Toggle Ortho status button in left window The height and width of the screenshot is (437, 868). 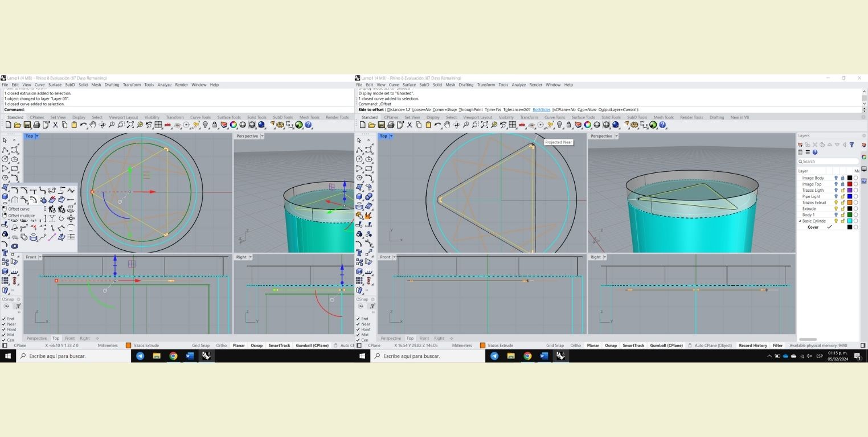pos(221,345)
